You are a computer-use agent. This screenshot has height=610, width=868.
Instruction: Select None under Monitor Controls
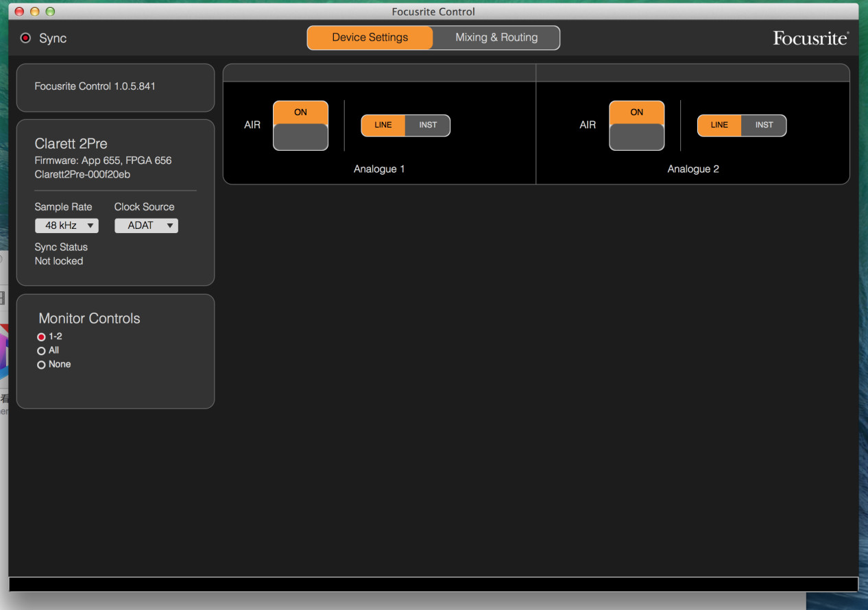tap(41, 365)
